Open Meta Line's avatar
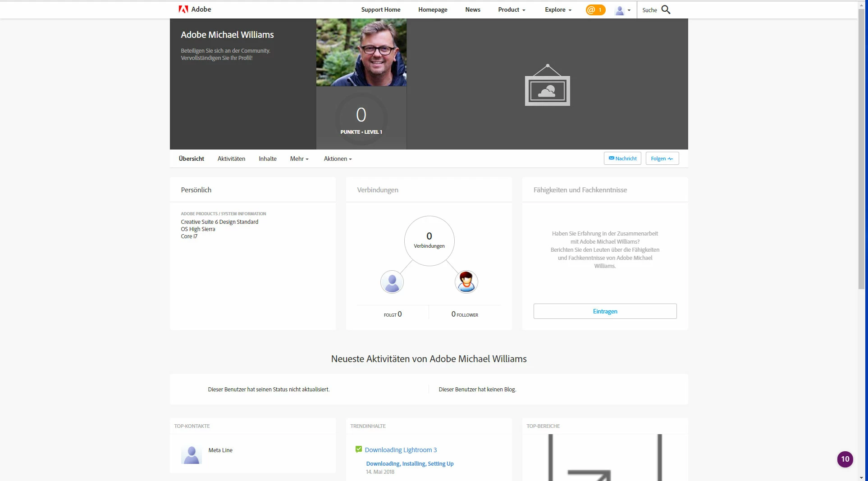Viewport: 868px width, 481px height. pos(192,455)
